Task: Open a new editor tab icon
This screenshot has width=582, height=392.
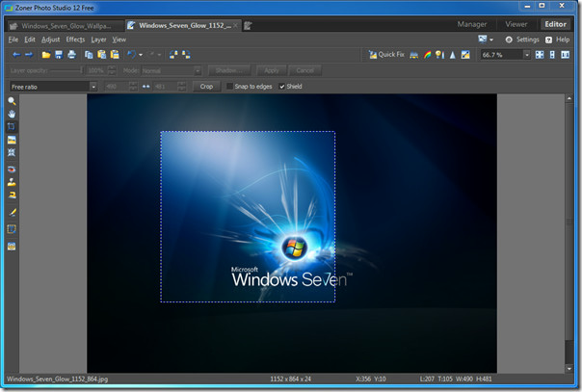Action: point(248,25)
